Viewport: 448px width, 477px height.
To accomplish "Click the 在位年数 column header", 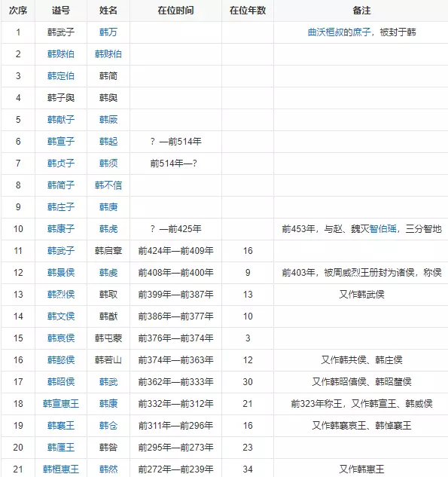I will [x=248, y=11].
